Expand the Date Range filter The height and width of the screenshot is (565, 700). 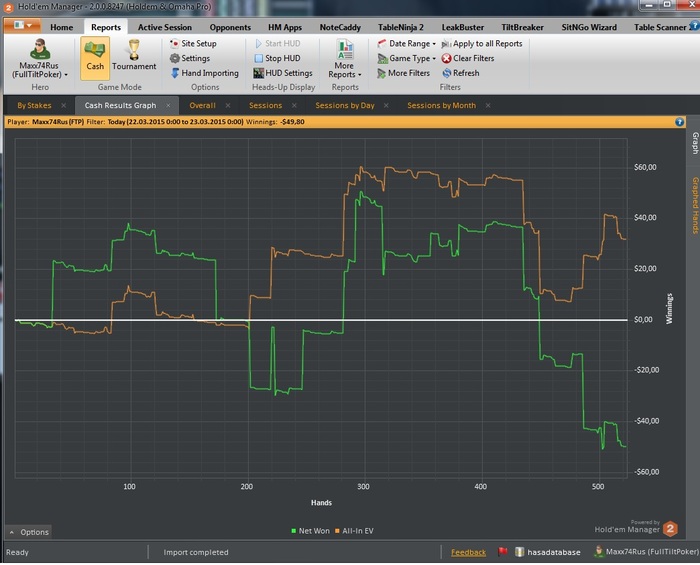406,43
